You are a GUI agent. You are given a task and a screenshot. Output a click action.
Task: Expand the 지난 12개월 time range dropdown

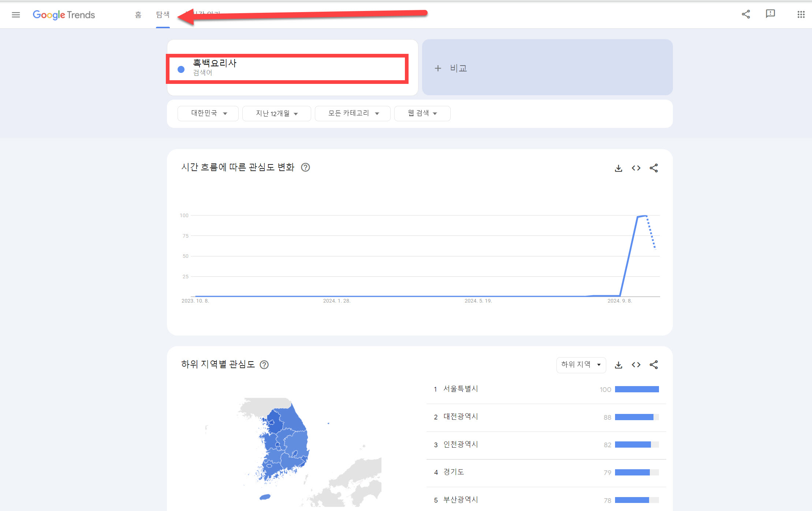click(276, 113)
